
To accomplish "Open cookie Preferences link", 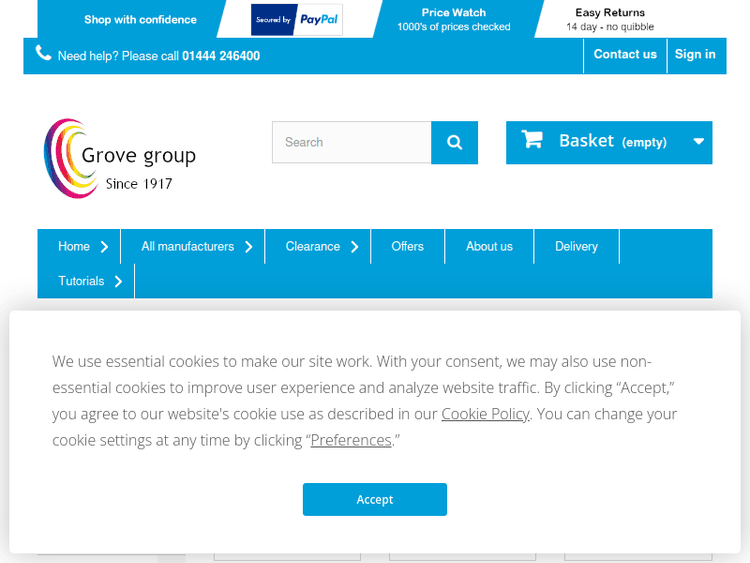I will 351,440.
